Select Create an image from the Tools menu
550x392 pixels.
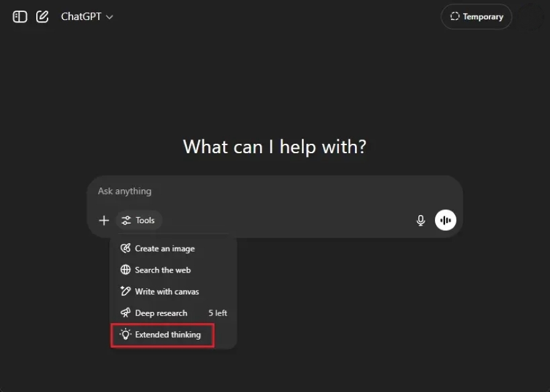coord(165,248)
